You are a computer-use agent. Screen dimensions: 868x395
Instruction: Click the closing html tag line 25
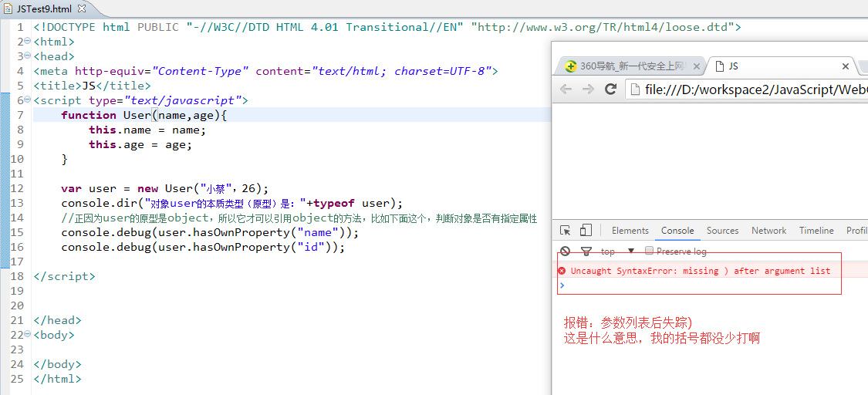click(57, 380)
